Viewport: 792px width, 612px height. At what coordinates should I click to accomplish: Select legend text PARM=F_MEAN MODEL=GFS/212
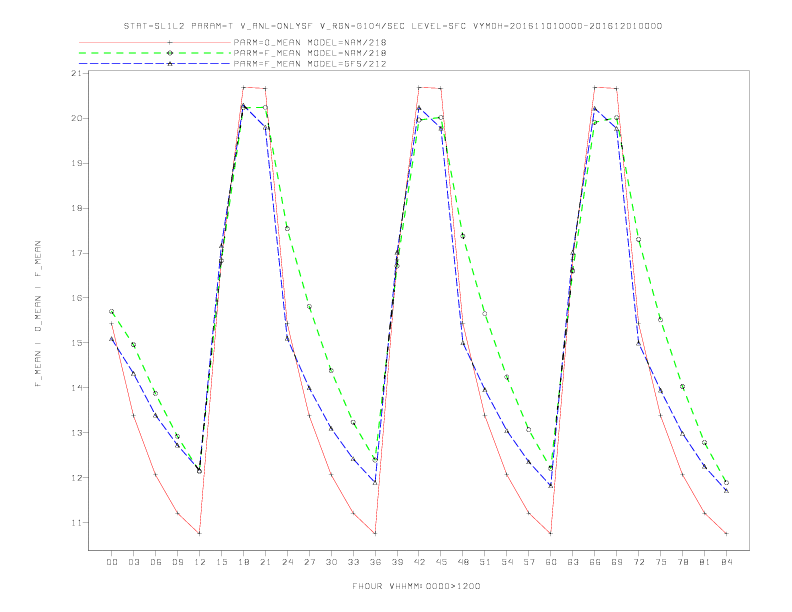(x=310, y=64)
